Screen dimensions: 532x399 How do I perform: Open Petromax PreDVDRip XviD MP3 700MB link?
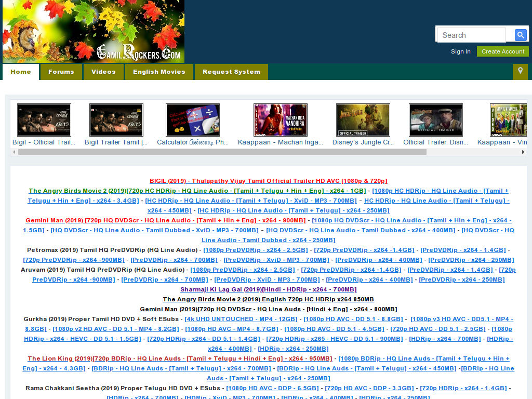tap(276, 260)
